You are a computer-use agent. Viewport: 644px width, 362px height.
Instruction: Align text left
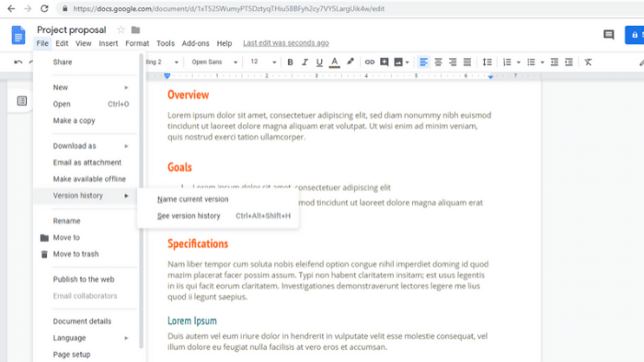(423, 62)
